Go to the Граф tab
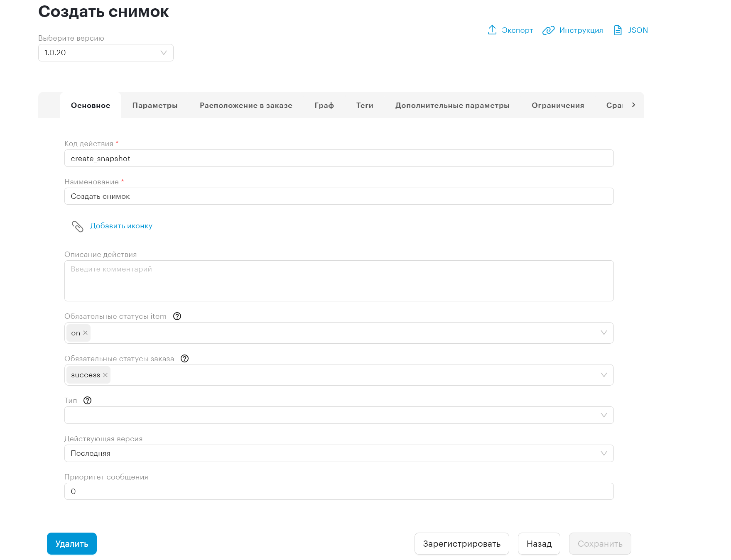 324,105
